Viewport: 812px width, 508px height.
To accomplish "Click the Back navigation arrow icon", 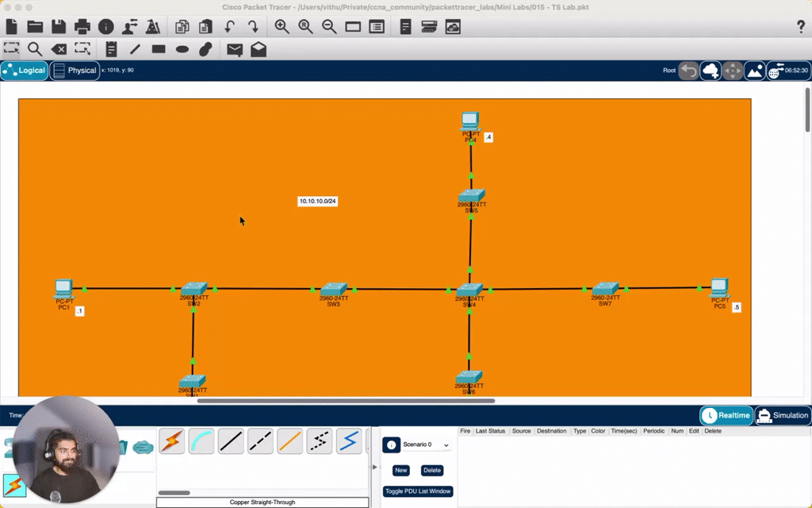I will [688, 71].
